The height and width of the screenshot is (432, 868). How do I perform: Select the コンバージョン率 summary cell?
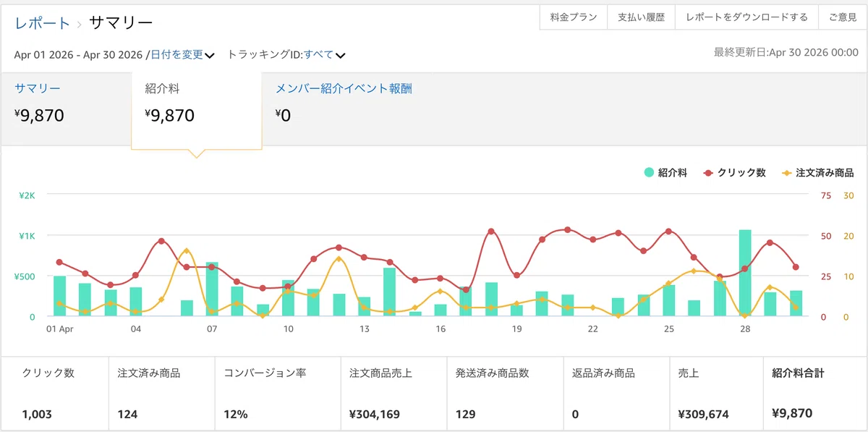[278, 393]
